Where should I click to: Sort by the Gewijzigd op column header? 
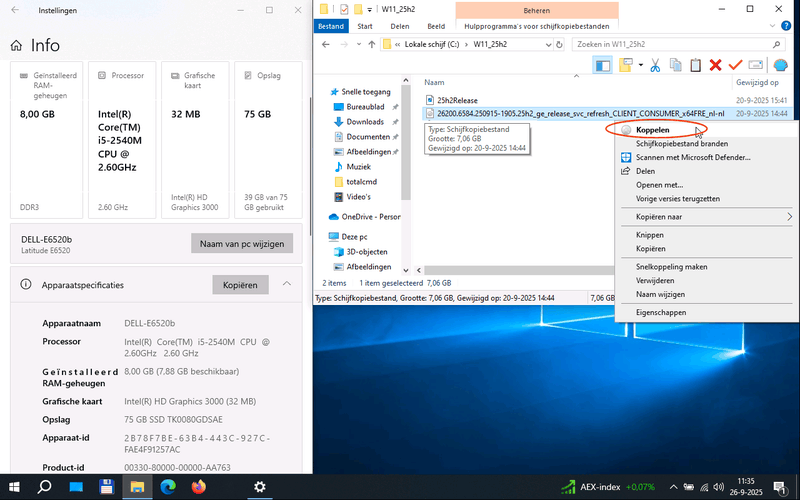click(x=757, y=82)
